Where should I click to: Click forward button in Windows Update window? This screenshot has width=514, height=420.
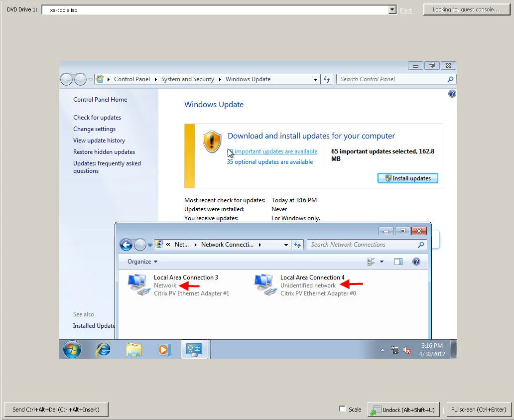[80, 79]
